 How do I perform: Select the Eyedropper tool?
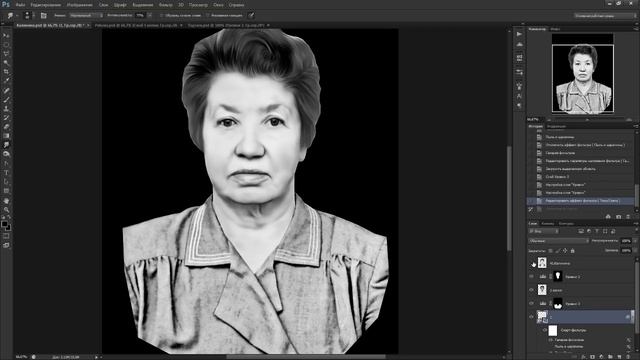(6, 81)
